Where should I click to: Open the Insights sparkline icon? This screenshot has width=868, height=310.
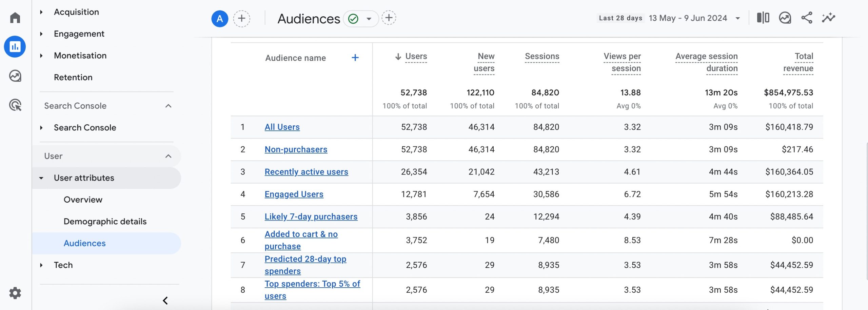(x=828, y=18)
